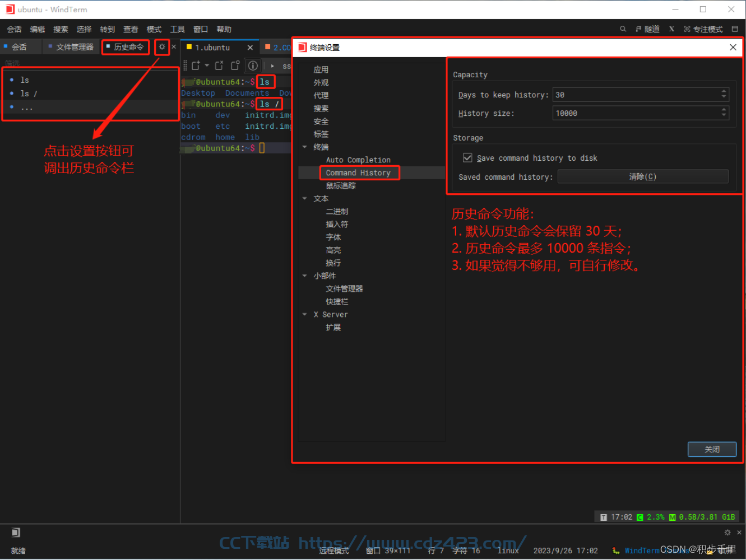Decrease the History size value

point(724,116)
